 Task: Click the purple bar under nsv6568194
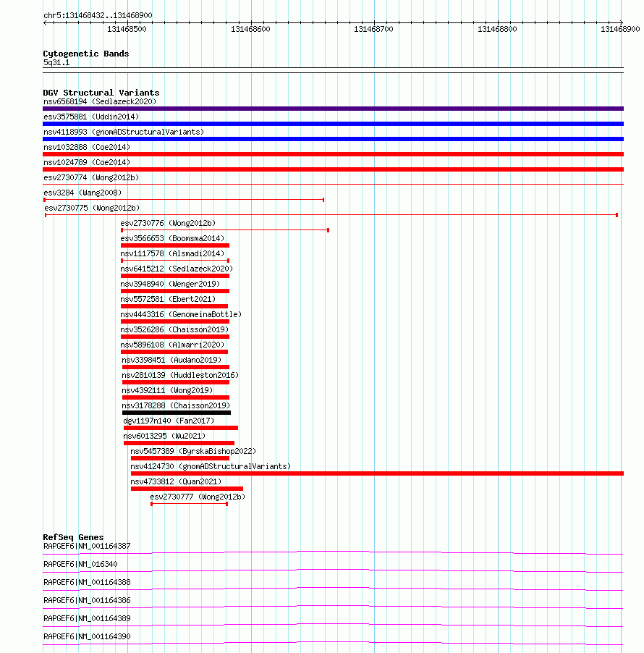point(333,109)
